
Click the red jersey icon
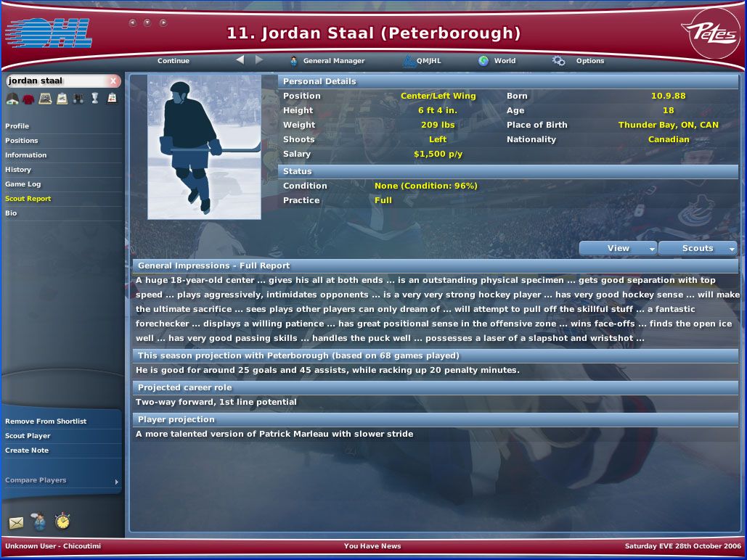[28, 99]
